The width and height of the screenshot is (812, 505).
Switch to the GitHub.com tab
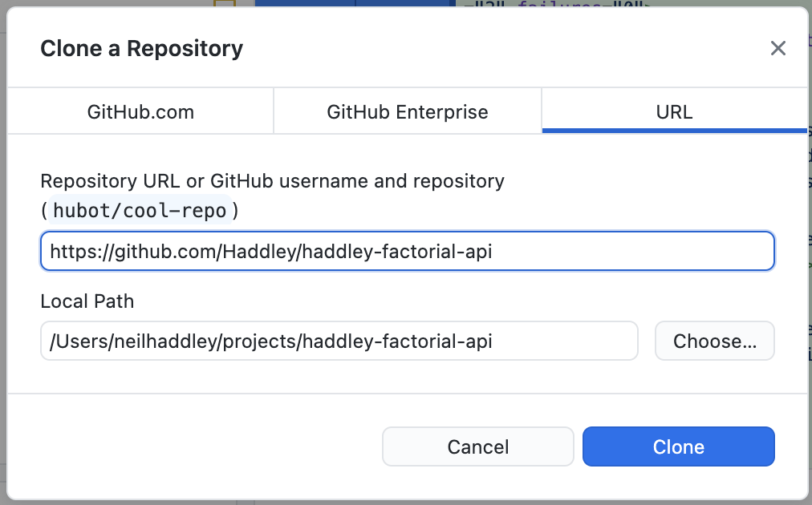click(140, 111)
